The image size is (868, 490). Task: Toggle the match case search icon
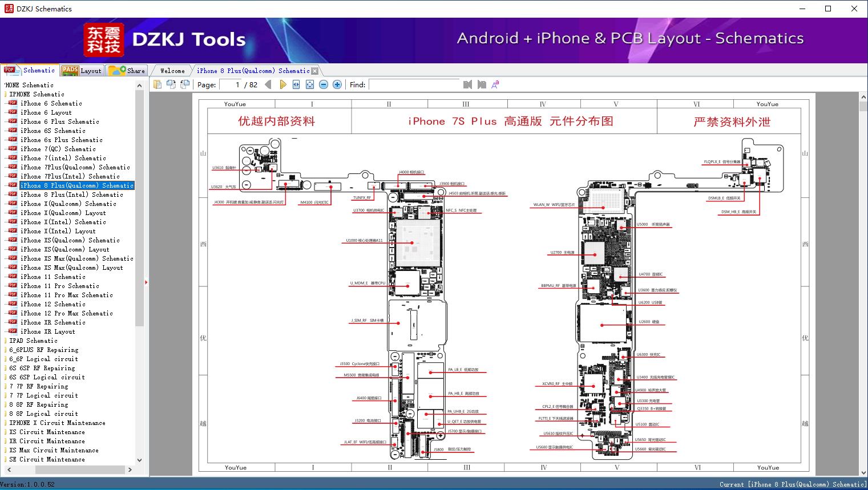pos(495,84)
